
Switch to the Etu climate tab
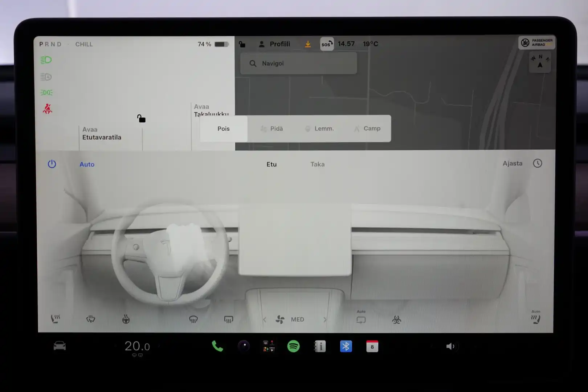coord(271,164)
